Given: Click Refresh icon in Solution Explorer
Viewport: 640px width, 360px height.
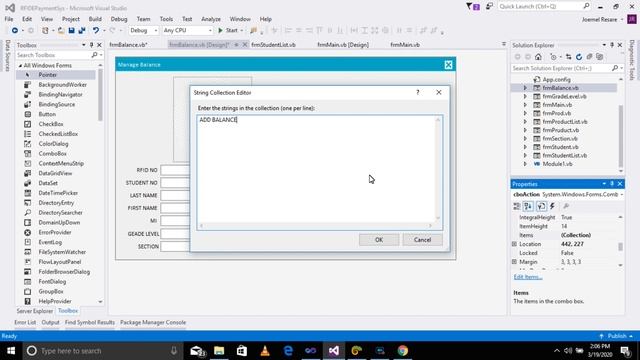Looking at the screenshot, I should click(579, 57).
